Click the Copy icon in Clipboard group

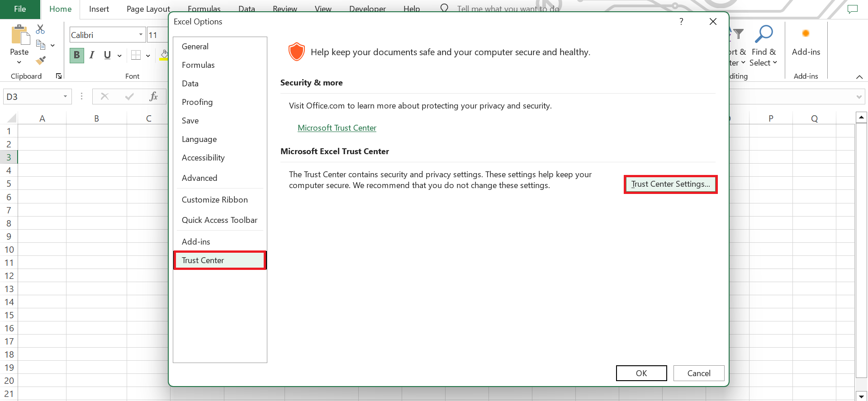41,45
